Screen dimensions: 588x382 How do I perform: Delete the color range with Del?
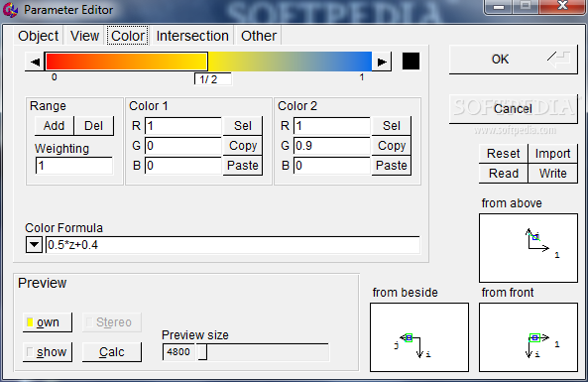94,126
